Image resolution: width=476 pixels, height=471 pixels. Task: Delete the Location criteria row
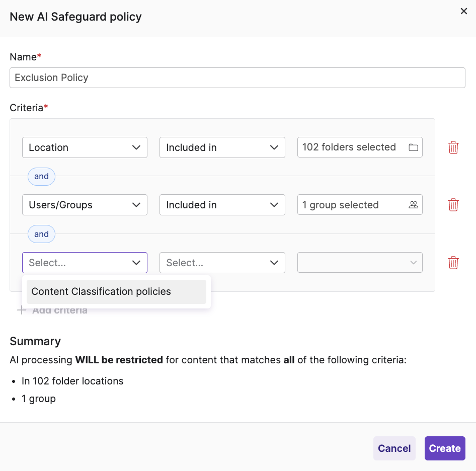[x=453, y=147]
